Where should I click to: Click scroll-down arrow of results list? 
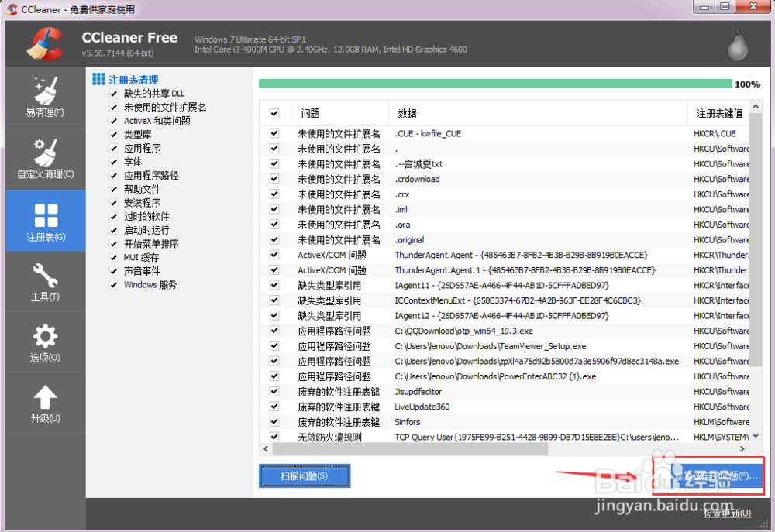coord(755,436)
